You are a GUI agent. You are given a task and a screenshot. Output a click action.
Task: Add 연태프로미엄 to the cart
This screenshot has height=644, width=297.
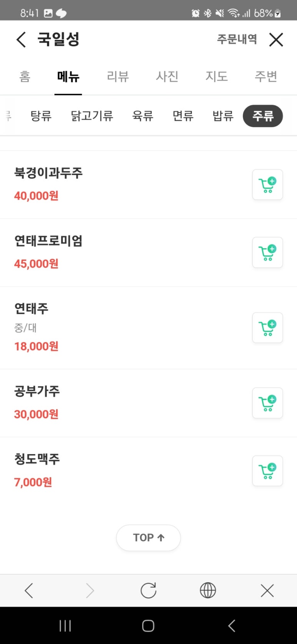[x=267, y=252]
